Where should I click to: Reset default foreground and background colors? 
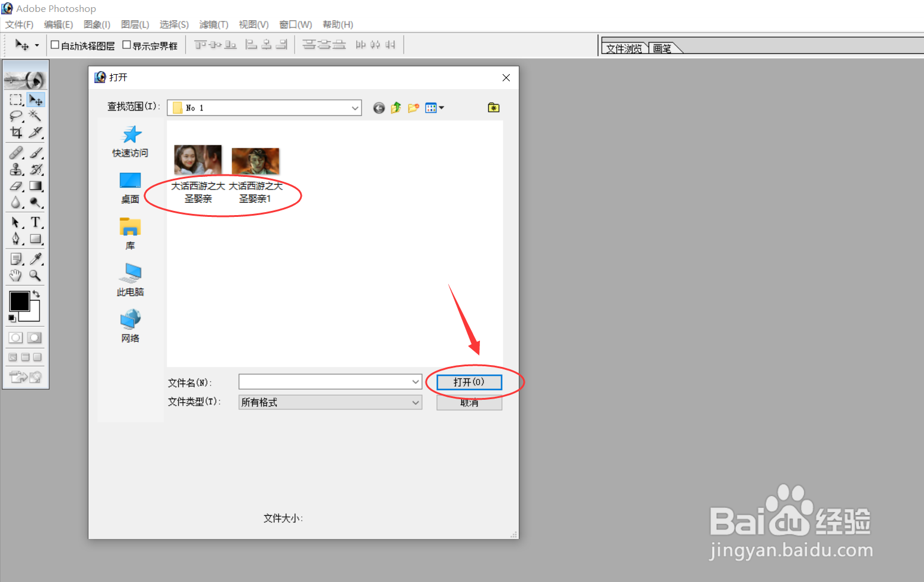(12, 318)
